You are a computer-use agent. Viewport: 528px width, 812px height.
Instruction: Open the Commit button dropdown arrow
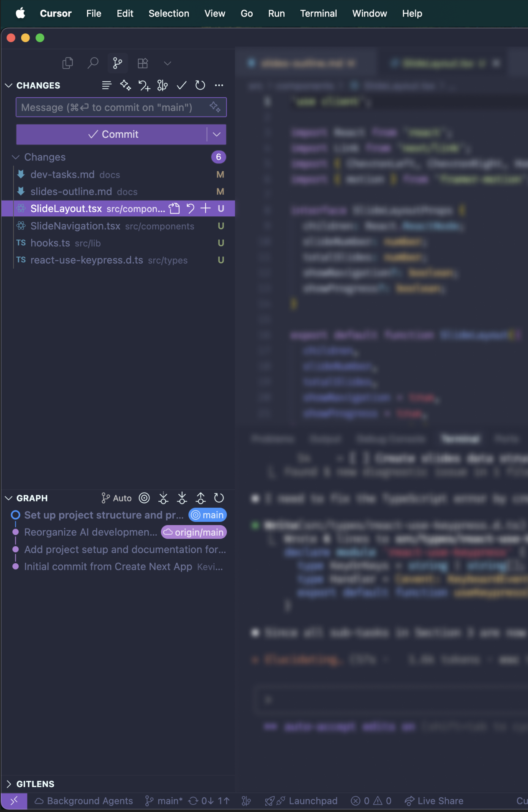pyautogui.click(x=217, y=134)
